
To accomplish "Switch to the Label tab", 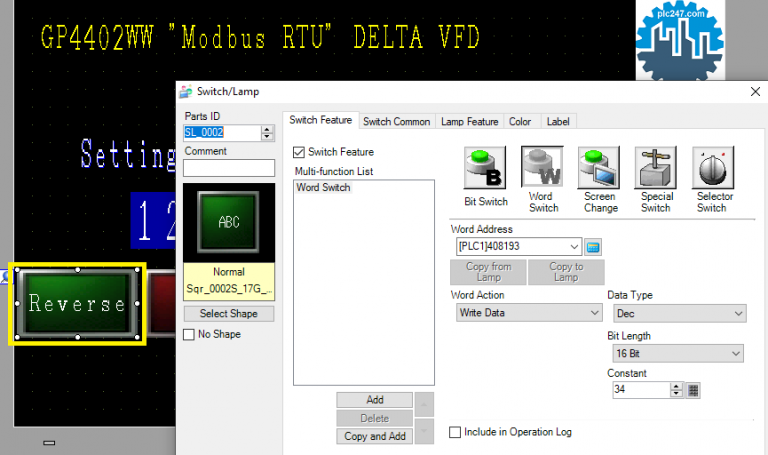I will coord(558,121).
